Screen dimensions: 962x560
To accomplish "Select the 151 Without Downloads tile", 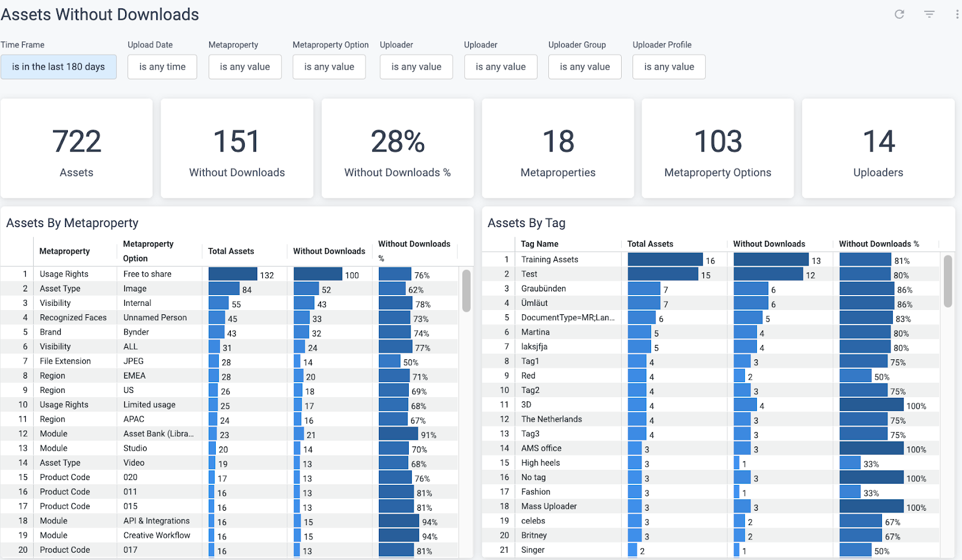I will [x=236, y=148].
